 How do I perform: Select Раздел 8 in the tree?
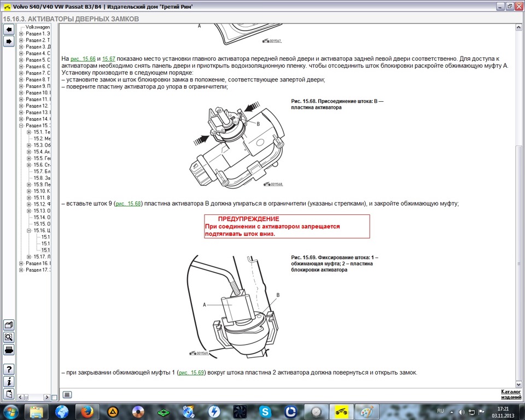pyautogui.click(x=38, y=80)
